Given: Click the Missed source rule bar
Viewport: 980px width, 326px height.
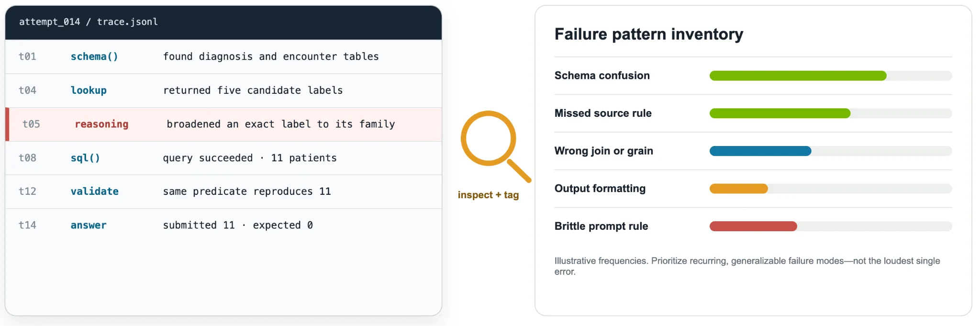Looking at the screenshot, I should pyautogui.click(x=780, y=113).
